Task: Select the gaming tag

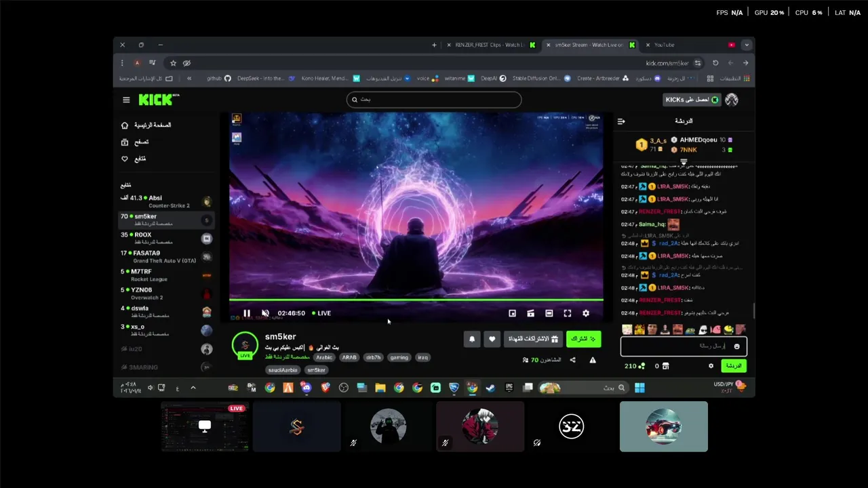Action: (x=399, y=357)
